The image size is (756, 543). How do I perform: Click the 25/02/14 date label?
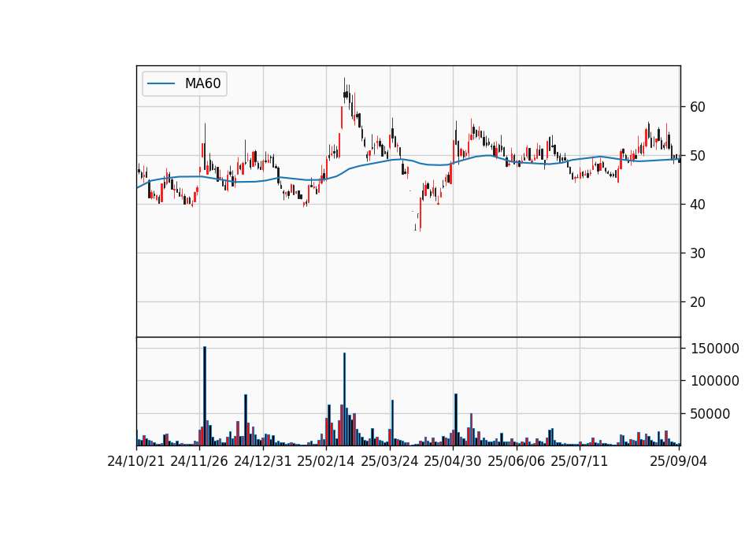[326, 461]
